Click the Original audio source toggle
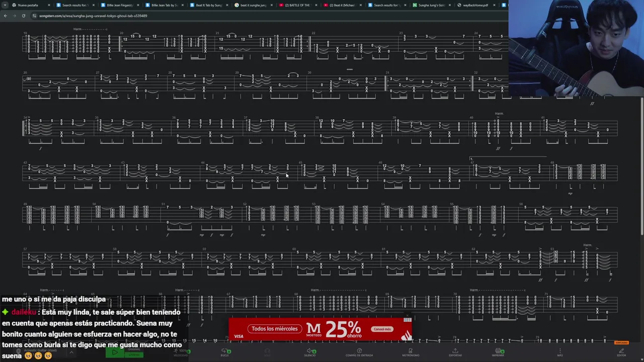Image resolution: width=644 pixels, height=362 pixels. point(134,350)
